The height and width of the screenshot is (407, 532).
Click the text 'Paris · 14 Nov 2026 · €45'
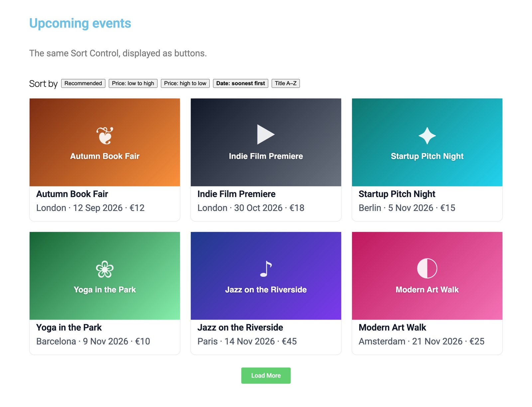247,342
